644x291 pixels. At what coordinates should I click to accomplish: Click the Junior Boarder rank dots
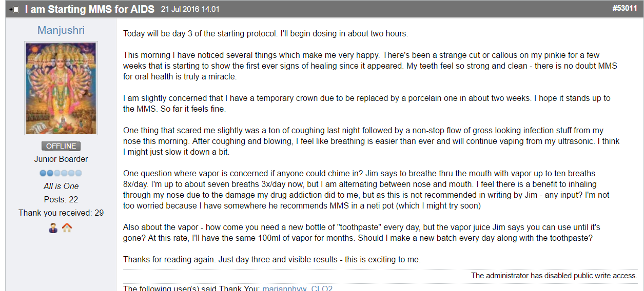(61, 173)
